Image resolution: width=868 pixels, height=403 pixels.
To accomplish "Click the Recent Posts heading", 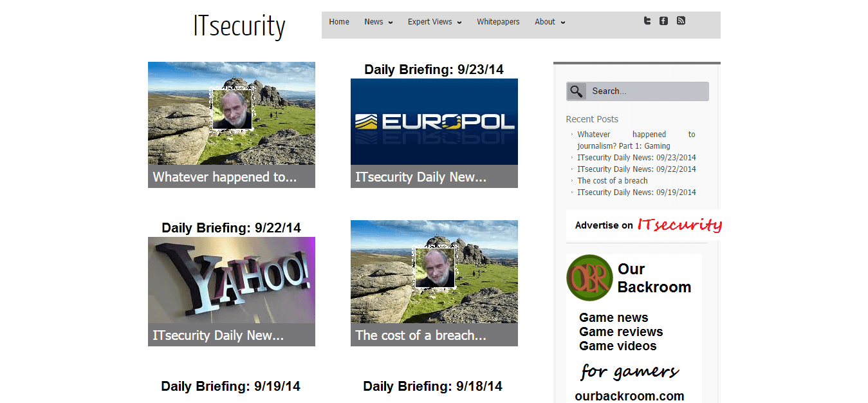I will (x=592, y=119).
